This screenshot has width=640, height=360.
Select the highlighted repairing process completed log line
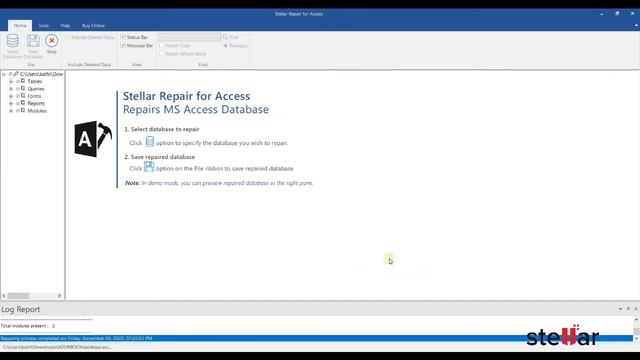[316, 338]
